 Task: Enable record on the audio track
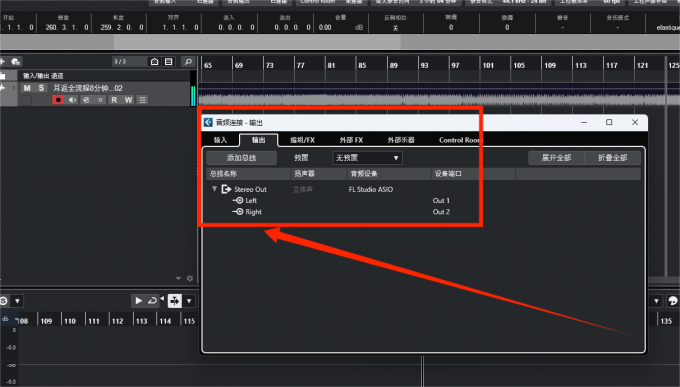[58, 100]
